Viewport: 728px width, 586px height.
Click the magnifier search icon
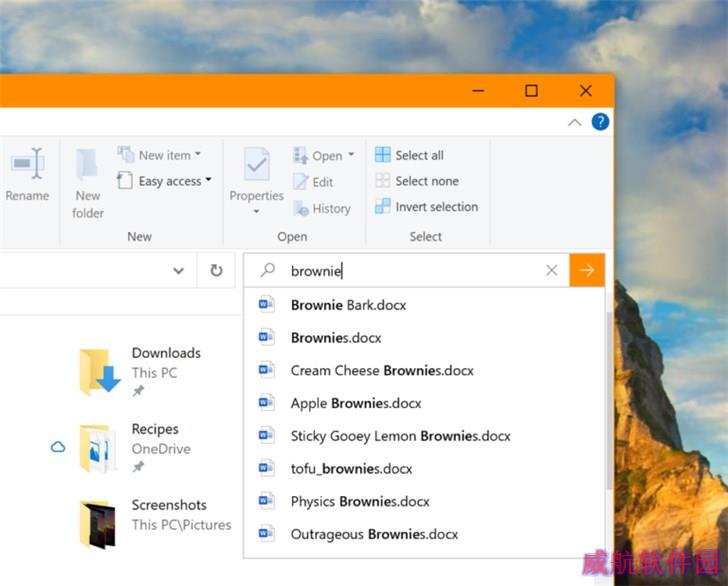(x=268, y=270)
